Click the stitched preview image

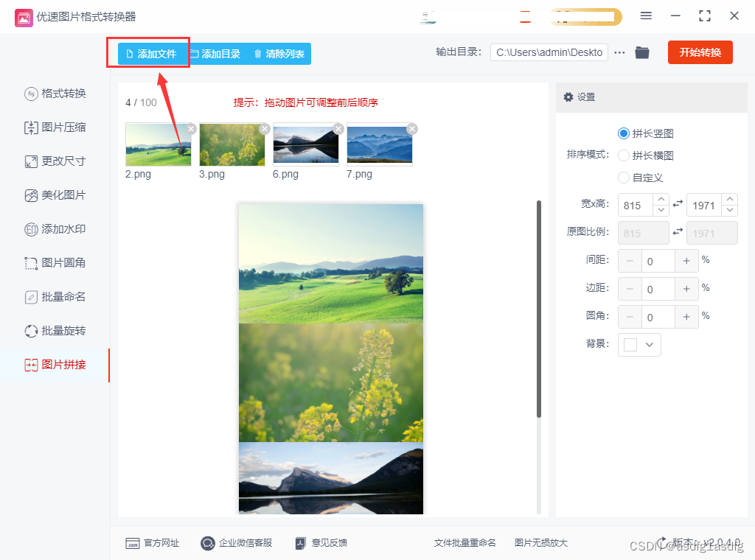click(331, 359)
